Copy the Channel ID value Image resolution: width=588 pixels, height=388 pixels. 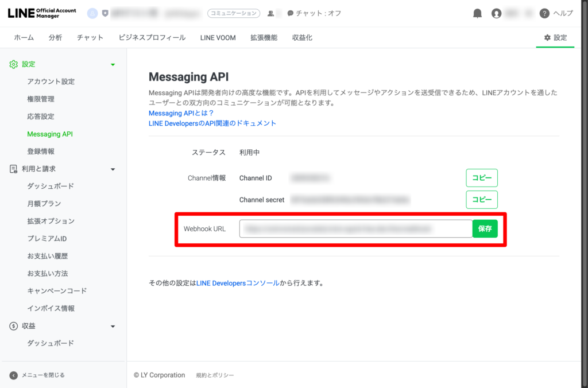click(x=481, y=178)
